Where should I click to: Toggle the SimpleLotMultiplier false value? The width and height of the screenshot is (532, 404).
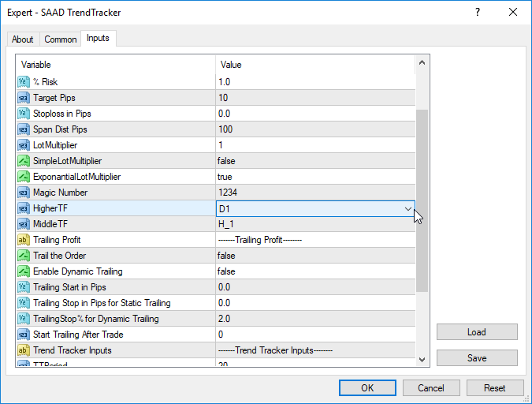pos(315,161)
